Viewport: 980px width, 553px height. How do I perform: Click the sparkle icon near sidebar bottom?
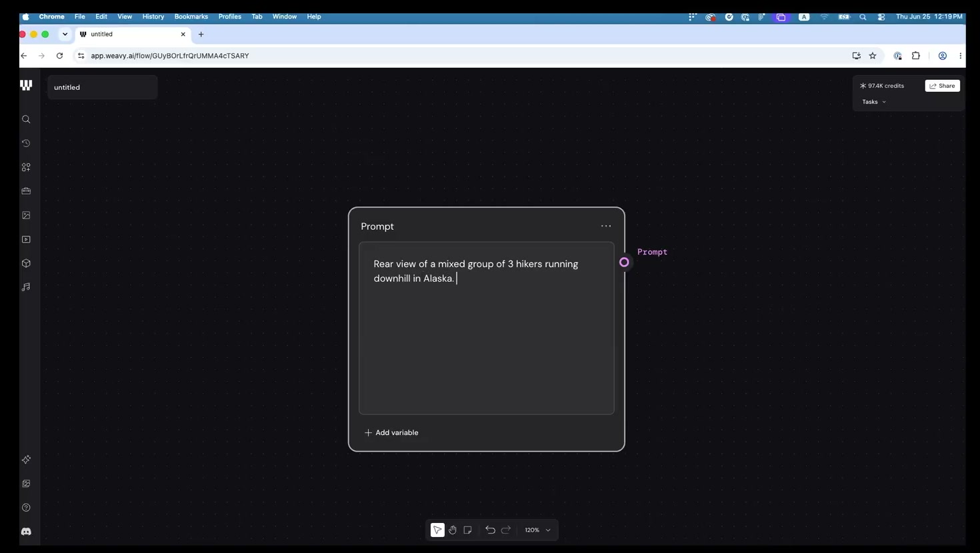click(x=26, y=460)
